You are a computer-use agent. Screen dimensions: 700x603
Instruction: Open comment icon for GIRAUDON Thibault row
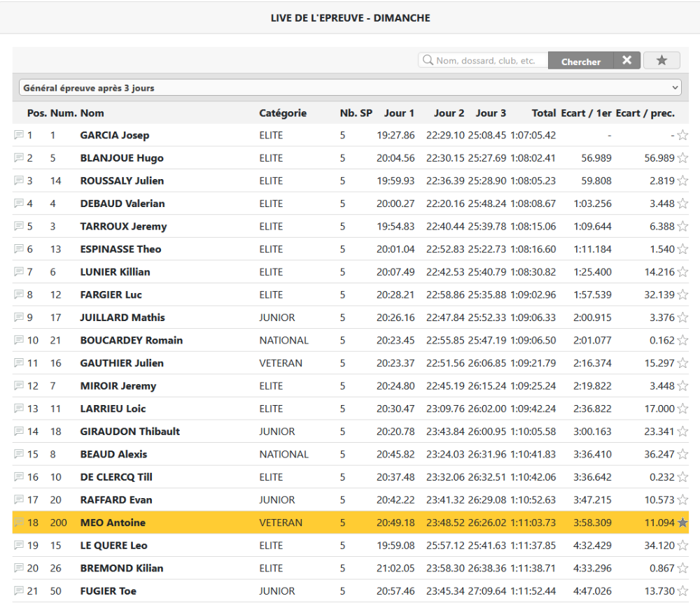(x=19, y=430)
